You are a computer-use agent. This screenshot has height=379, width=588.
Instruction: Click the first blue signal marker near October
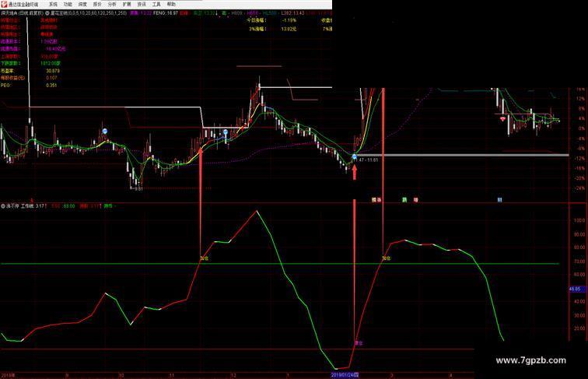click(x=105, y=131)
